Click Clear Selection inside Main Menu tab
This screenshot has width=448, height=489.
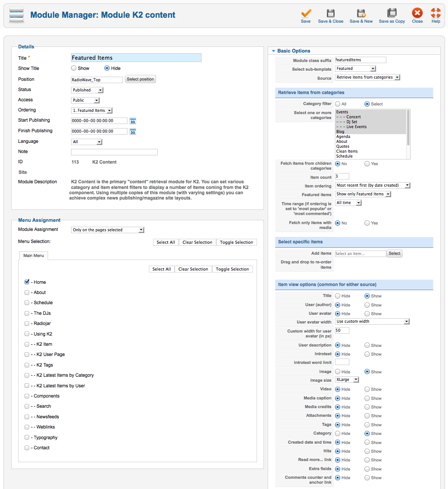click(x=193, y=269)
